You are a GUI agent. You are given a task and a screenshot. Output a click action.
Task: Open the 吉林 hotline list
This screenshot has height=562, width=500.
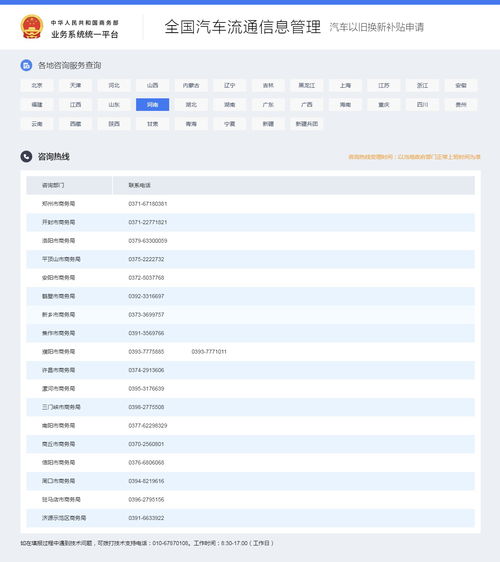coord(268,85)
